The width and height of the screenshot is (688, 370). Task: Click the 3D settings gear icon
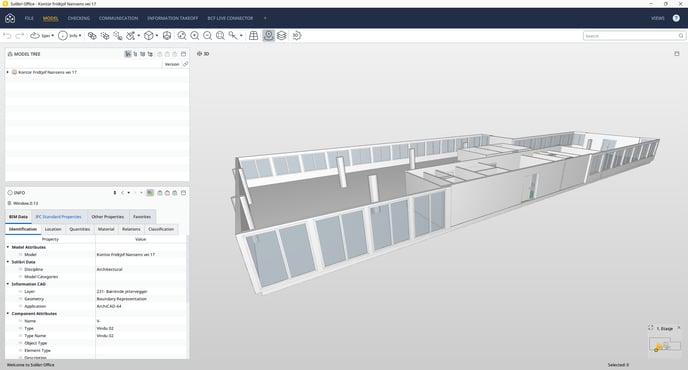click(297, 36)
